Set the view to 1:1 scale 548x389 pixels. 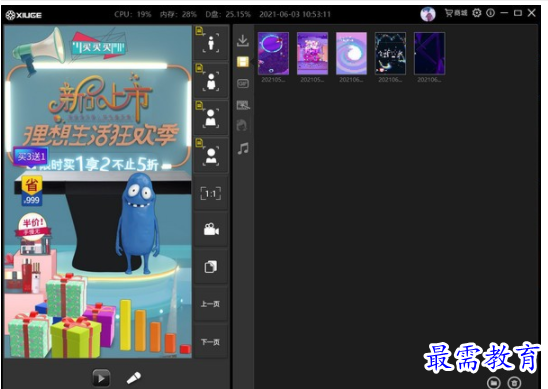tap(211, 193)
